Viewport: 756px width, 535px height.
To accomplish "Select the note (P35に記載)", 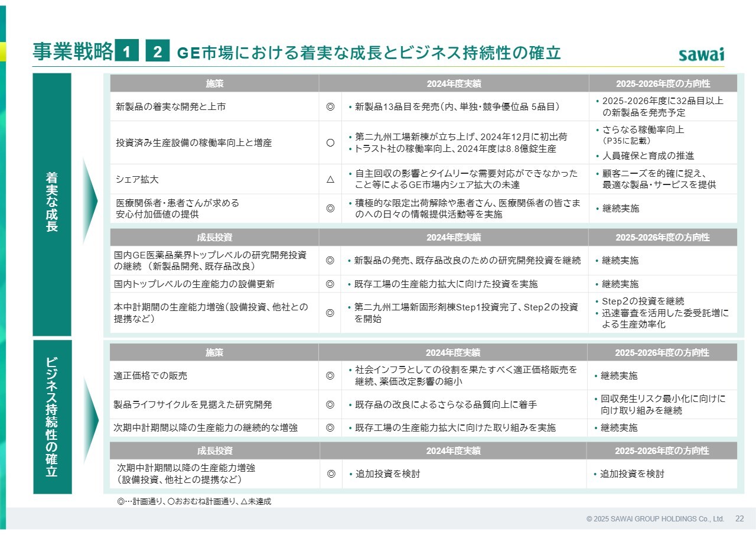I will (x=626, y=141).
